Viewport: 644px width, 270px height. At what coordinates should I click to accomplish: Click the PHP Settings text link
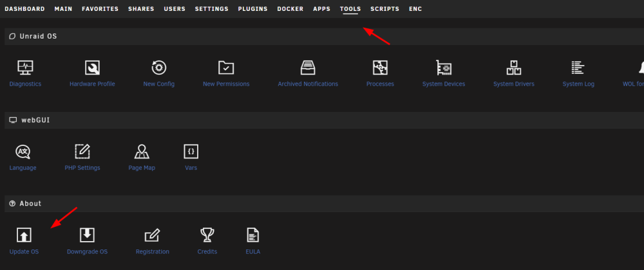coord(82,168)
